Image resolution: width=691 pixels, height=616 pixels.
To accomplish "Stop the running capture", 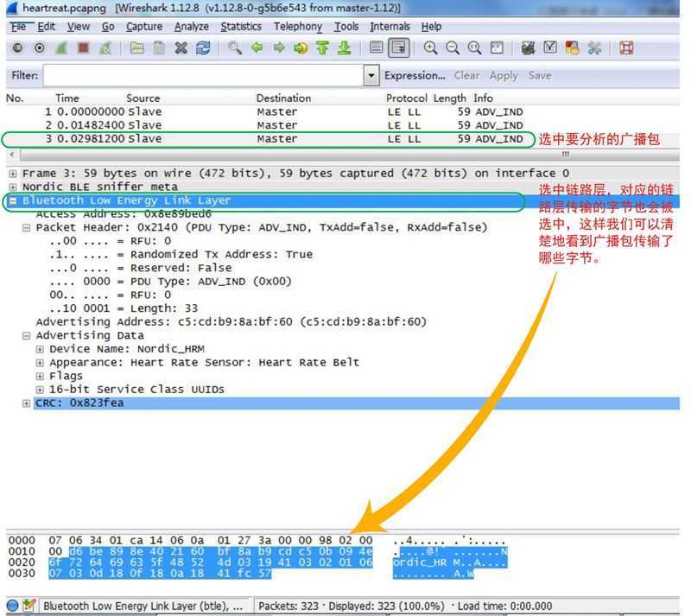I will tap(83, 48).
